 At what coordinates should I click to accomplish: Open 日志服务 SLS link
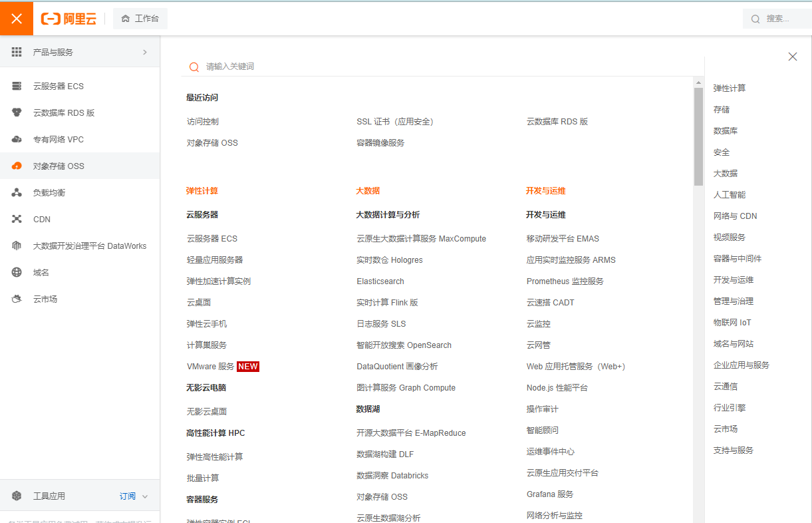[x=381, y=323]
